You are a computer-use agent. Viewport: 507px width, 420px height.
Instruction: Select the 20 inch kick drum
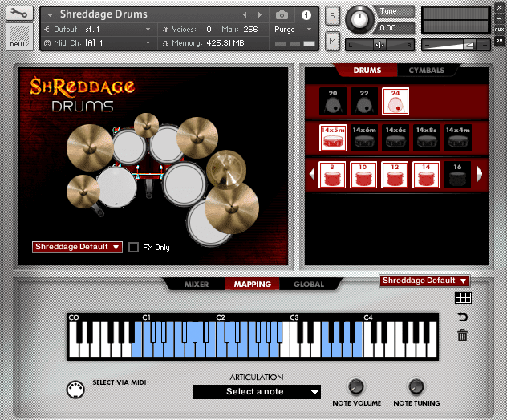pyautogui.click(x=333, y=101)
